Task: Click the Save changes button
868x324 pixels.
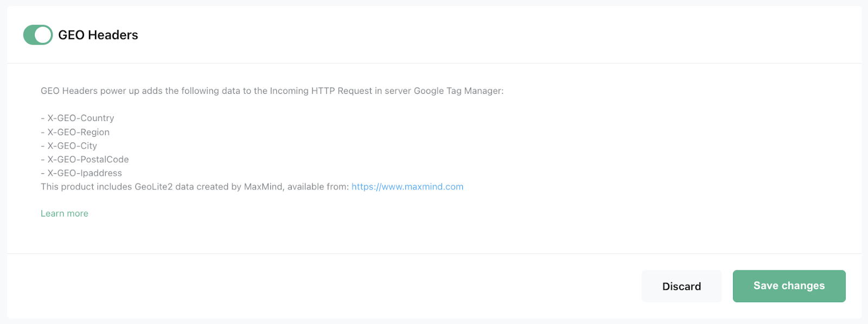Action: tap(789, 286)
